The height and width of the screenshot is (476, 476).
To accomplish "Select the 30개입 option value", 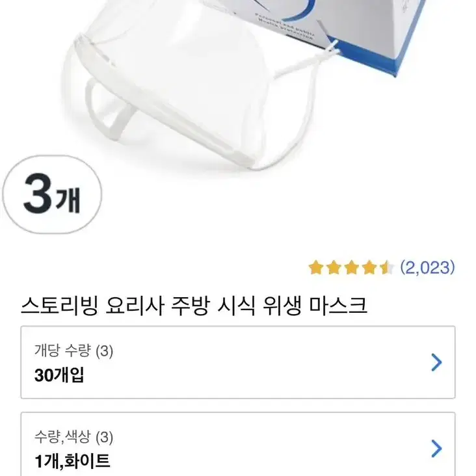I will click(x=59, y=375).
